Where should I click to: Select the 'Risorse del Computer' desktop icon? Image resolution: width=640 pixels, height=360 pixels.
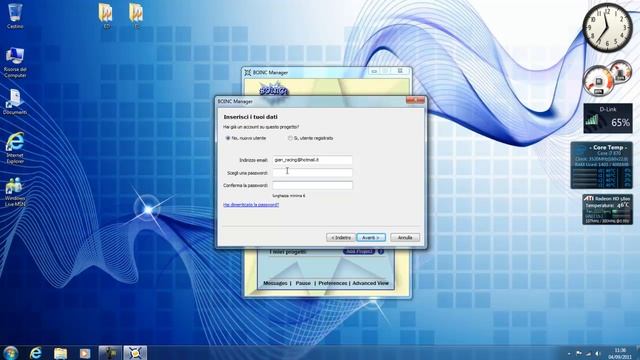15,62
